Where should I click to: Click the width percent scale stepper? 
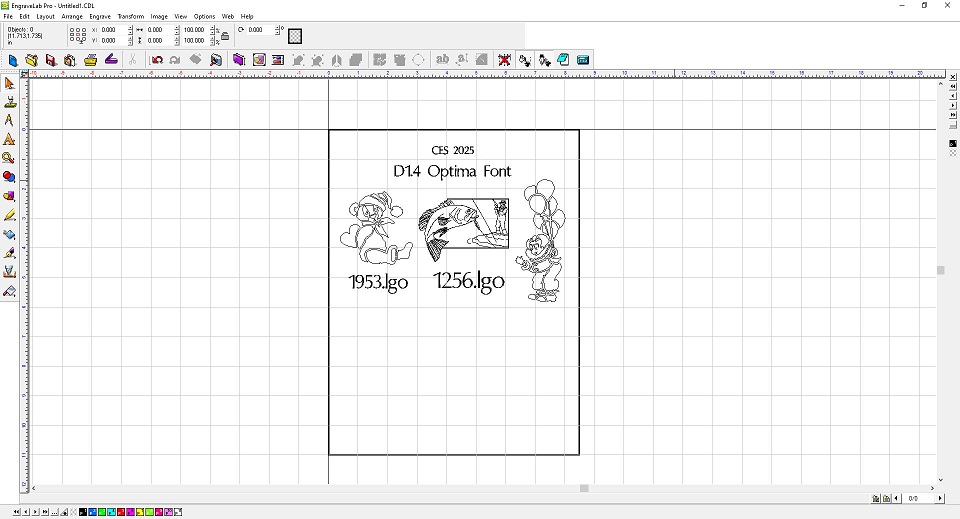pos(212,29)
